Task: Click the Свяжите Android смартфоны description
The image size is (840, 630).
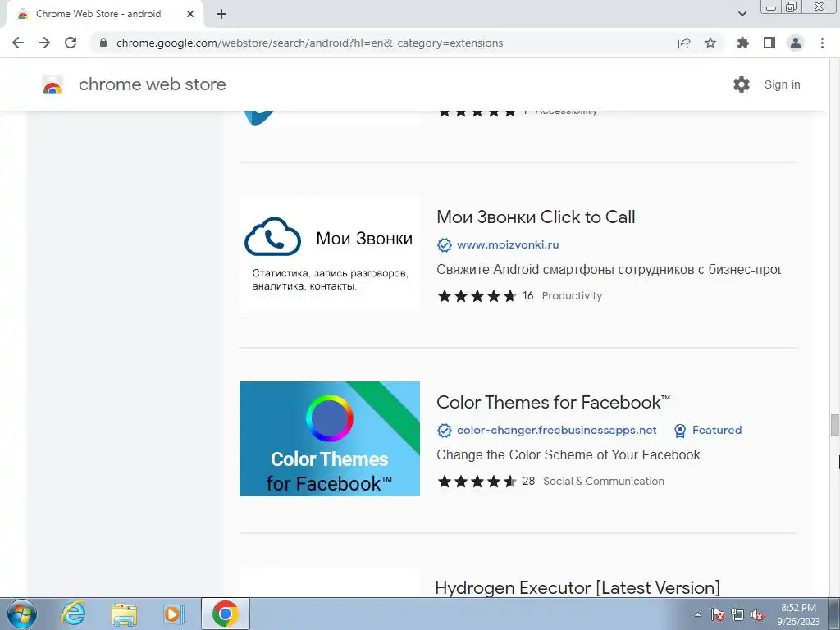Action: click(609, 269)
